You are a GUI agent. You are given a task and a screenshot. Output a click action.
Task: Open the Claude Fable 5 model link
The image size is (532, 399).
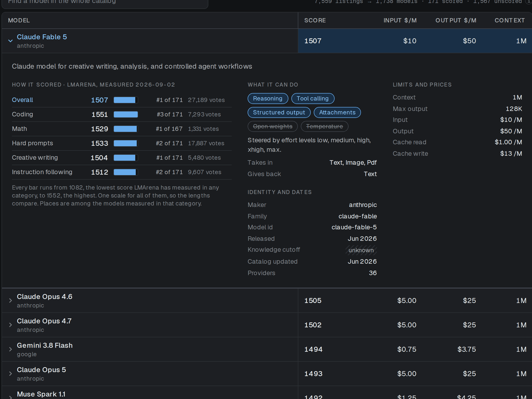[42, 37]
